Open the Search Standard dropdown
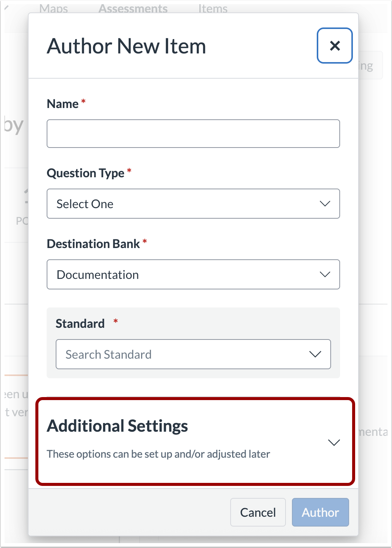 pos(193,354)
